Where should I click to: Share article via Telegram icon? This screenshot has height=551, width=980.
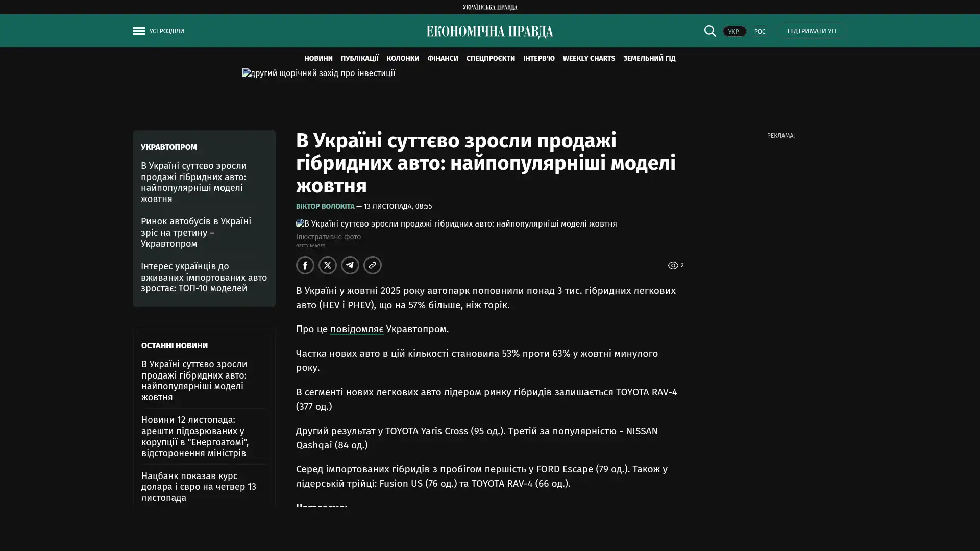pyautogui.click(x=350, y=265)
